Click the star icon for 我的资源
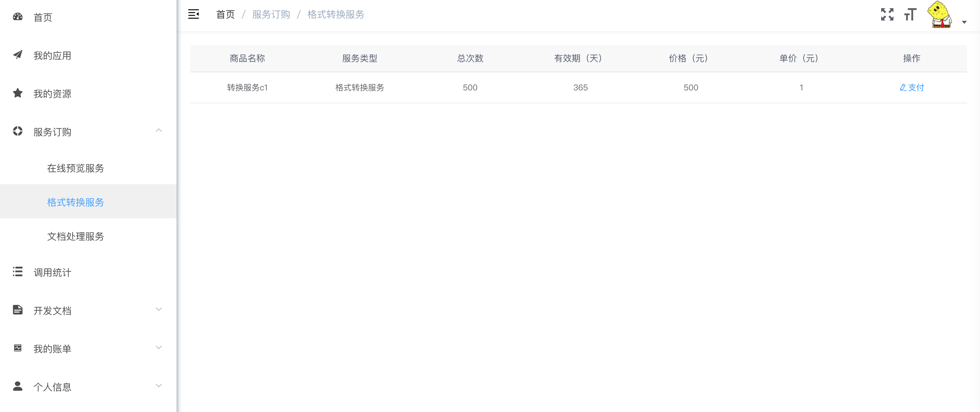Viewport: 980px width, 412px height. pyautogui.click(x=17, y=93)
